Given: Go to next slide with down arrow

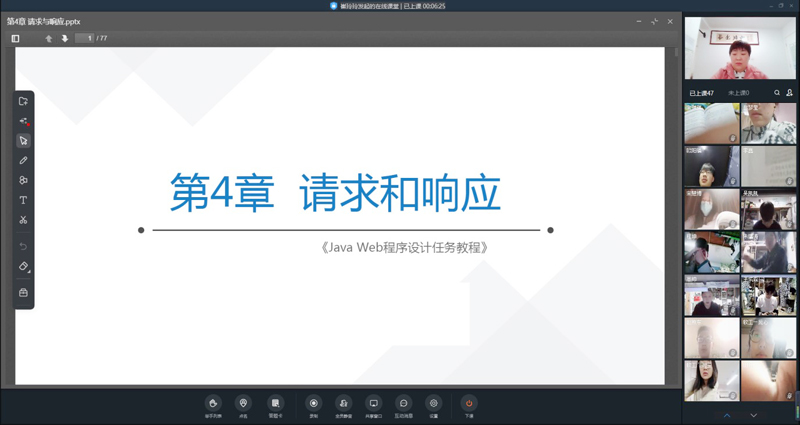Looking at the screenshot, I should pyautogui.click(x=65, y=39).
